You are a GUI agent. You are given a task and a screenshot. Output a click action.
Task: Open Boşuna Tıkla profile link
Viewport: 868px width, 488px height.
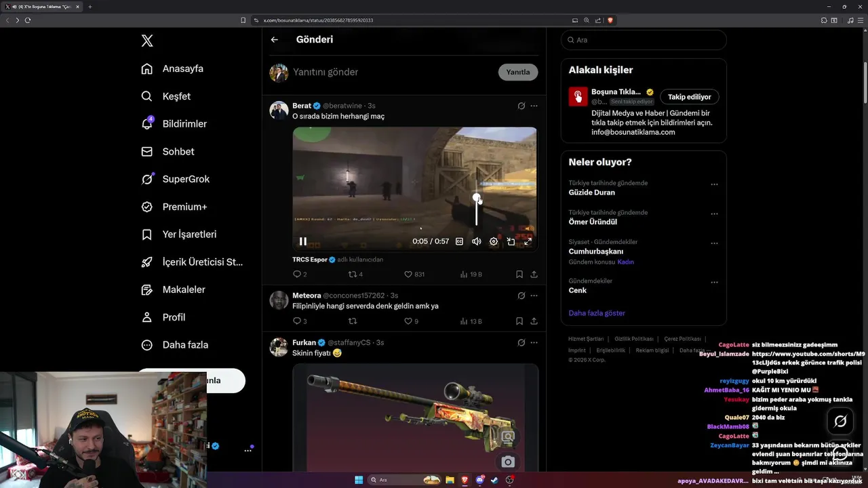(x=616, y=91)
